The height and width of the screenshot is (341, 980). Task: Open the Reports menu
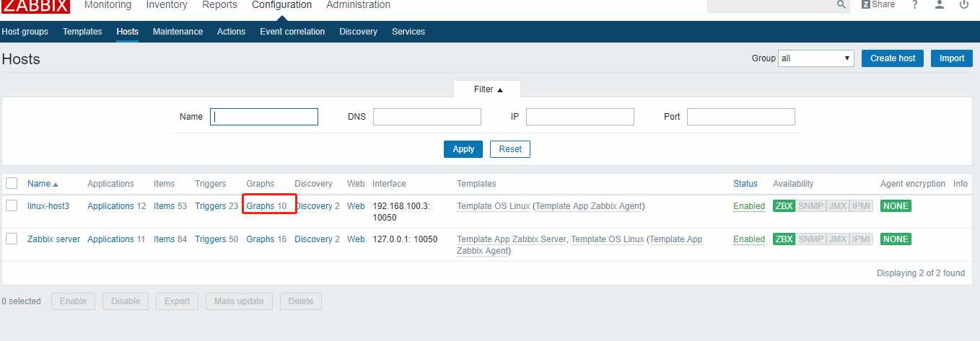[219, 5]
